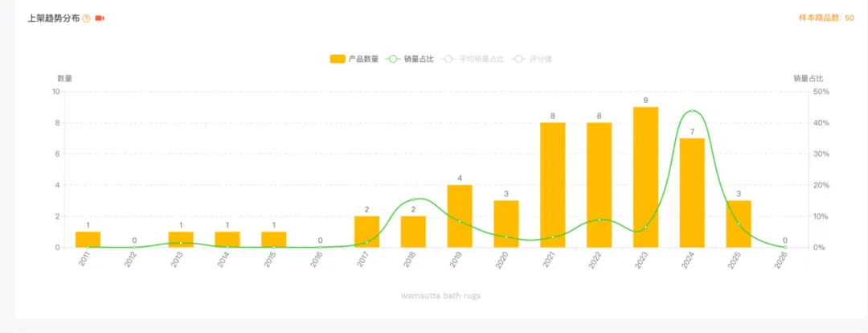Click the 2018 data point on green line
The height and width of the screenshot is (333, 868).
pyautogui.click(x=414, y=199)
